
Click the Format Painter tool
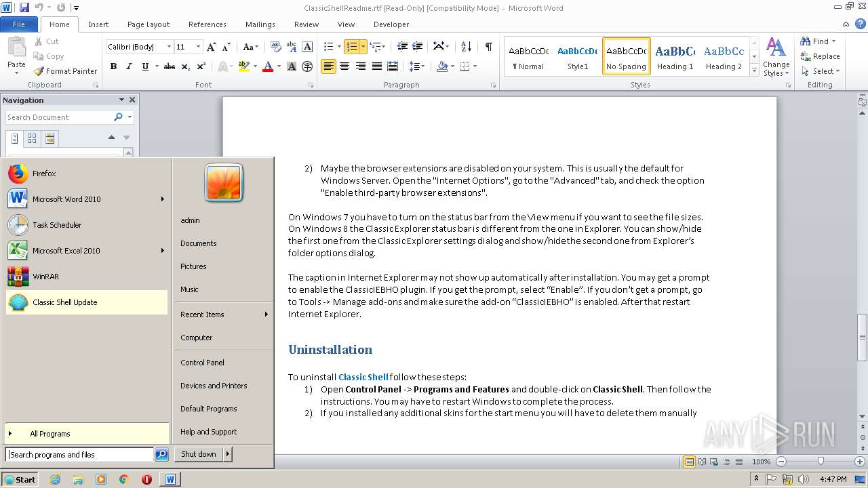click(x=65, y=71)
